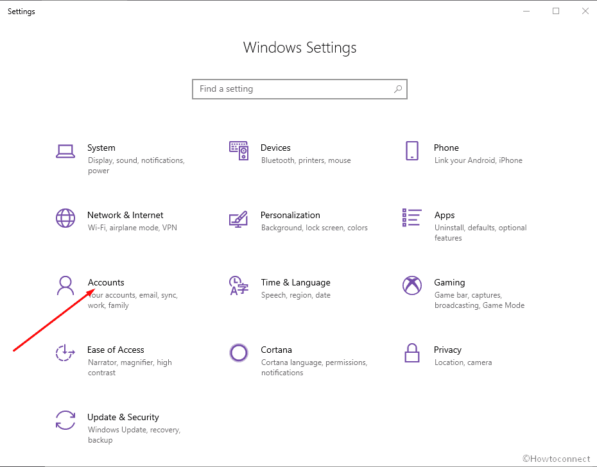Click the Phone icon
The width and height of the screenshot is (597, 467).
coord(412,151)
